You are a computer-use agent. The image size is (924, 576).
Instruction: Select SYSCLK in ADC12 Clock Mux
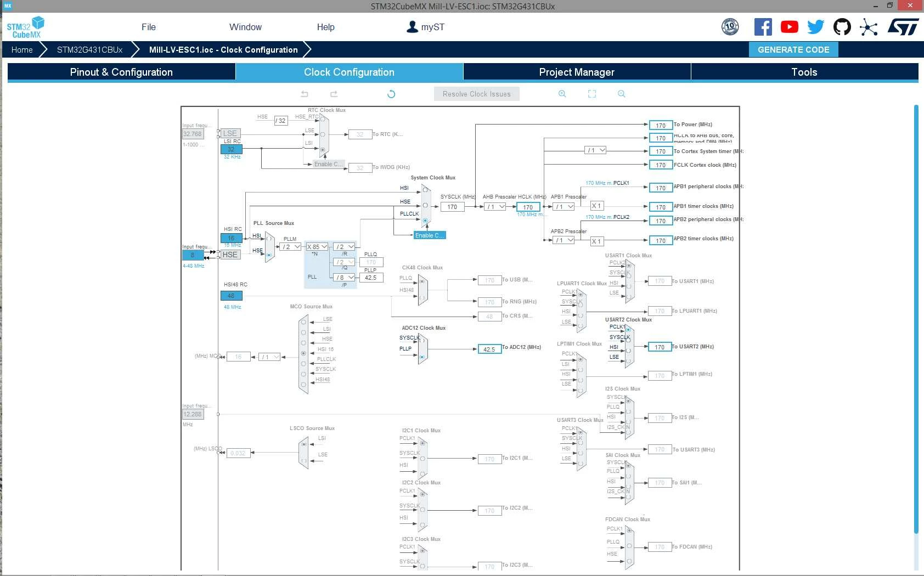(x=422, y=341)
